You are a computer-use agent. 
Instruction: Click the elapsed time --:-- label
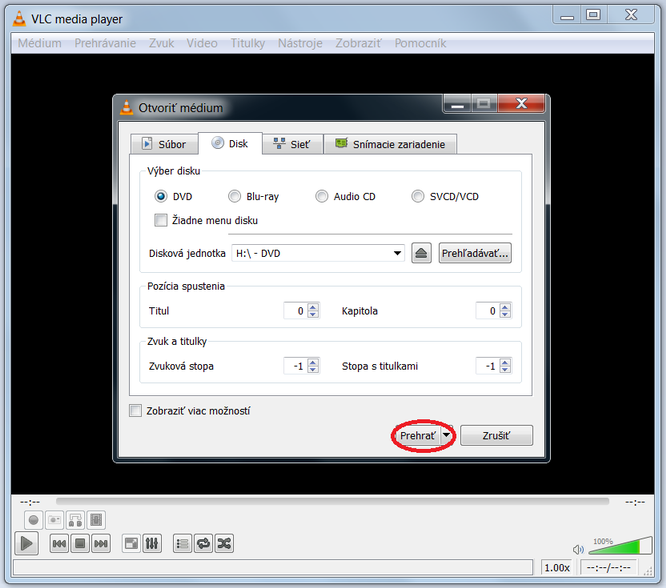click(30, 502)
